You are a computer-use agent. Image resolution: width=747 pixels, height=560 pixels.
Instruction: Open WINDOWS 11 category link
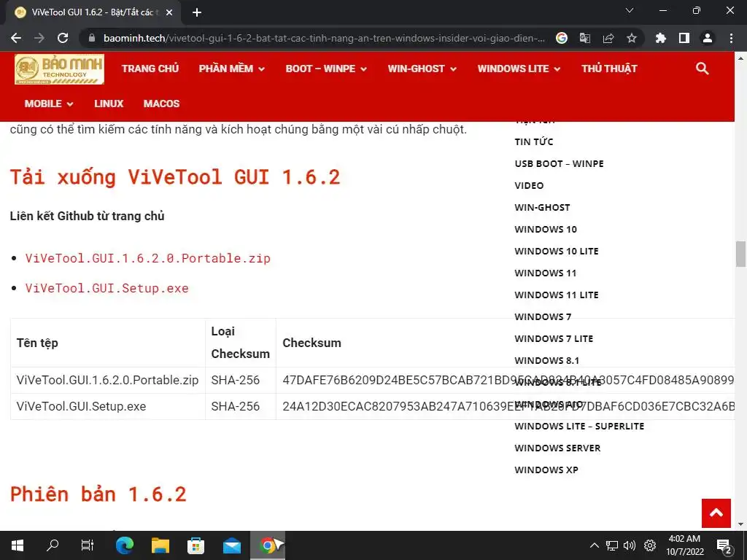point(546,273)
